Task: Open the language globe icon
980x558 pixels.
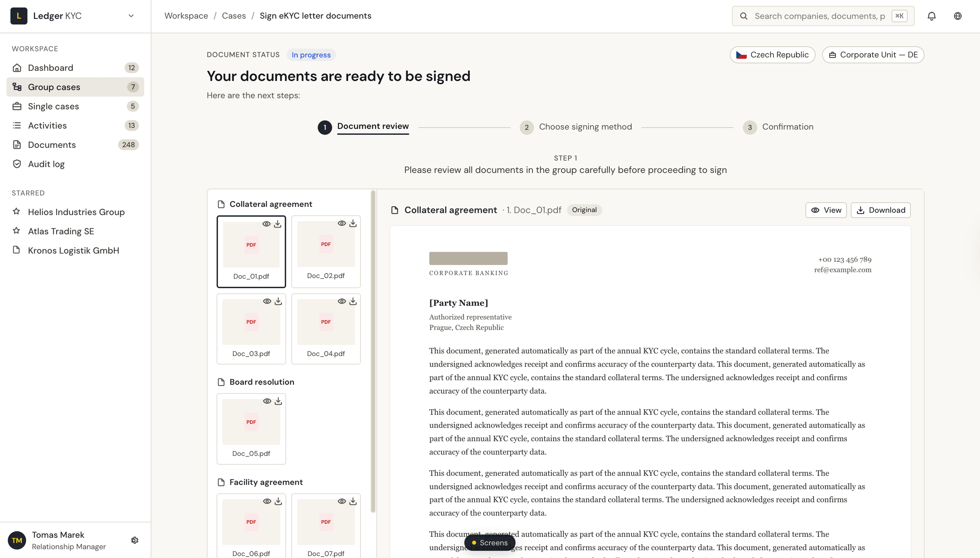Action: (958, 16)
